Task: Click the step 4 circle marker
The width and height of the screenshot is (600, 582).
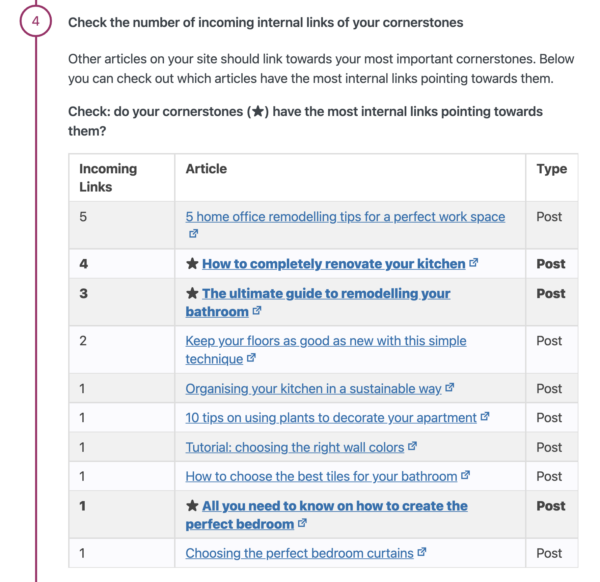Action: pos(36,21)
